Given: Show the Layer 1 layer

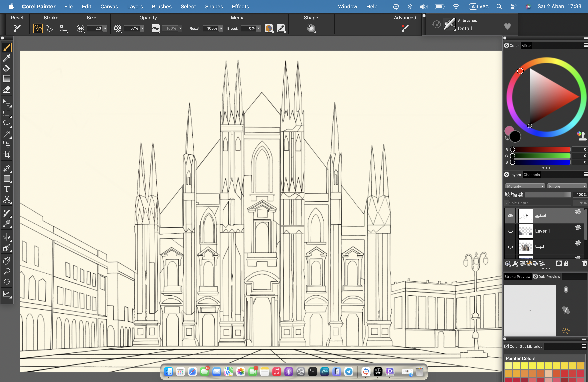Looking at the screenshot, I should click(510, 231).
